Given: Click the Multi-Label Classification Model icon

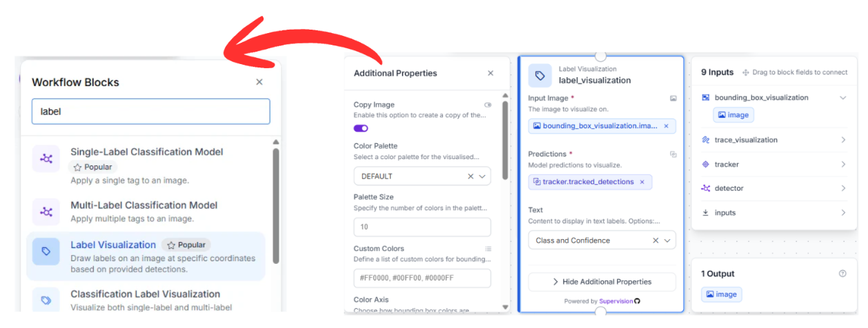Looking at the screenshot, I should coord(46,212).
